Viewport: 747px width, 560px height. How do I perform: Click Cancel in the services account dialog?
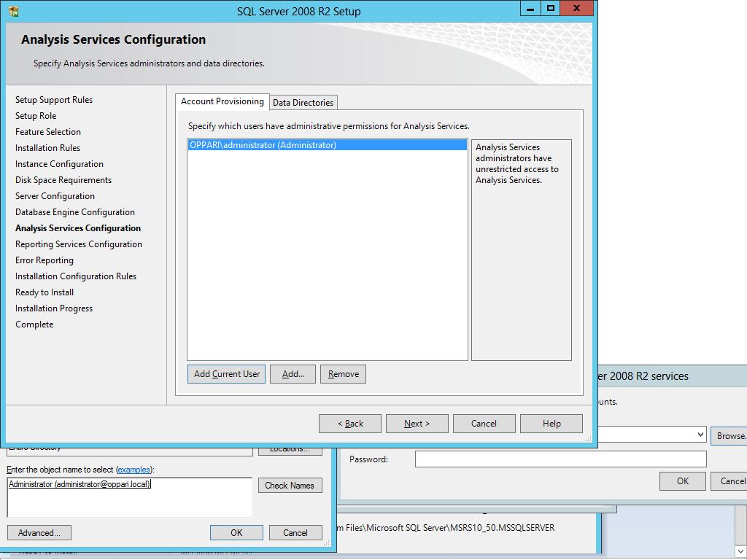[x=729, y=481]
